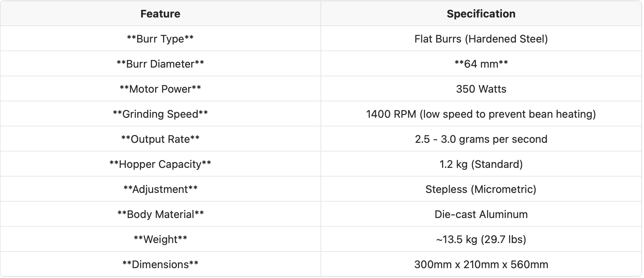Select the 64 mm specification value
644x278 pixels.
(x=481, y=64)
